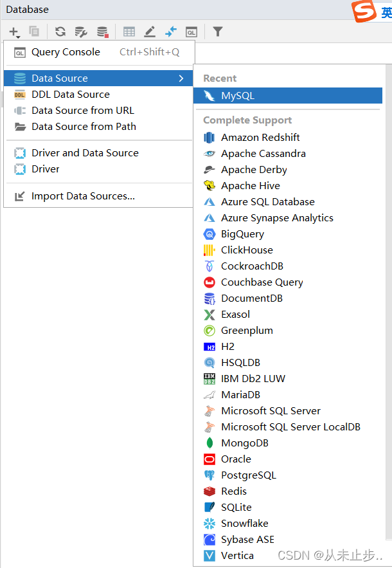Choose Couchbase Query data source
Viewport: 392px width, 568px height.
tap(288, 282)
